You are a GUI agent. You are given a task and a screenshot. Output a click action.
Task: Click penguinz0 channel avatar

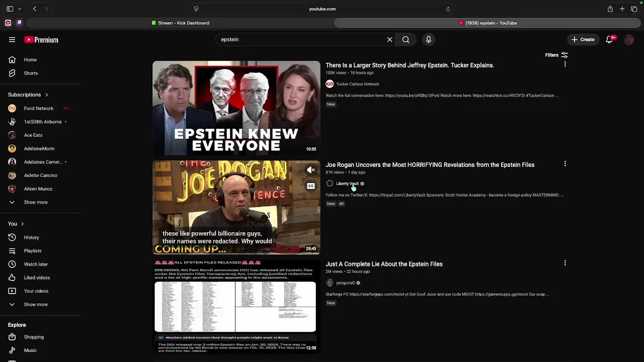click(x=330, y=283)
